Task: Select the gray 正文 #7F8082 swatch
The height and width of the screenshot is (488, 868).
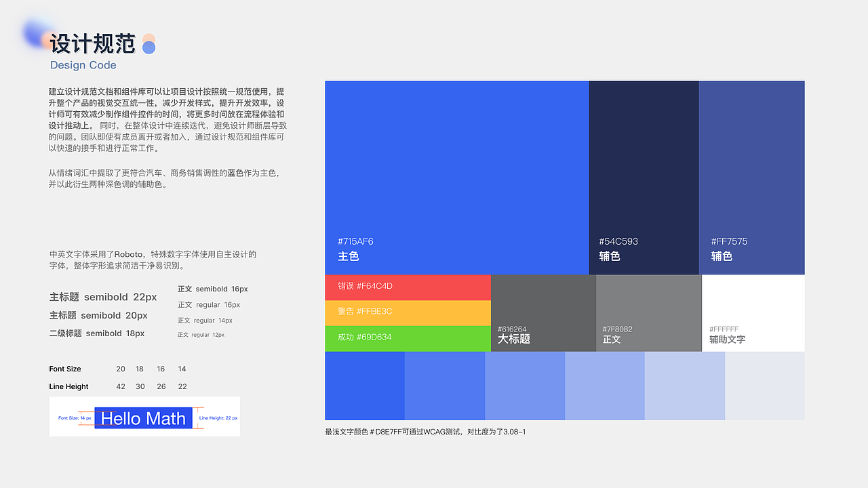Action: tap(649, 313)
